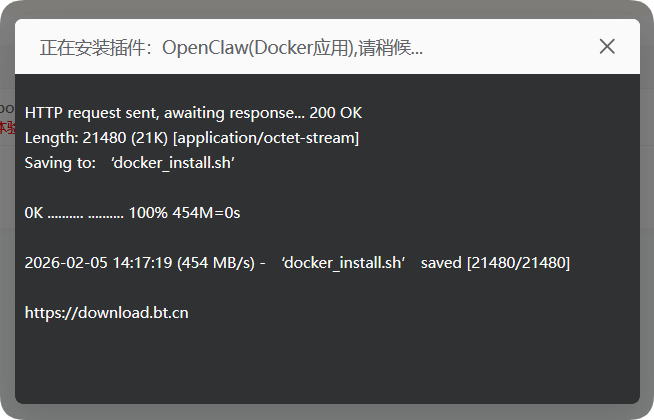The width and height of the screenshot is (654, 420).
Task: Select 'docker_install.sh' filename on Saving line
Action: tap(173, 163)
